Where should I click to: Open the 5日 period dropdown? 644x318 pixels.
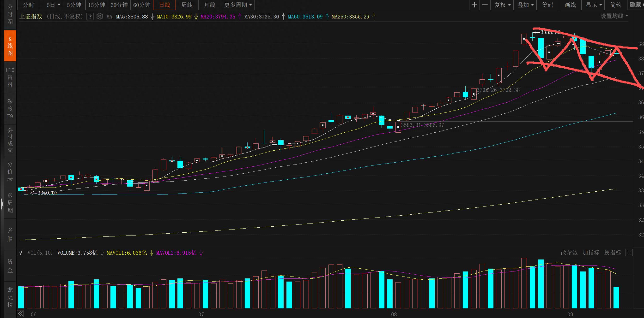(x=53, y=5)
